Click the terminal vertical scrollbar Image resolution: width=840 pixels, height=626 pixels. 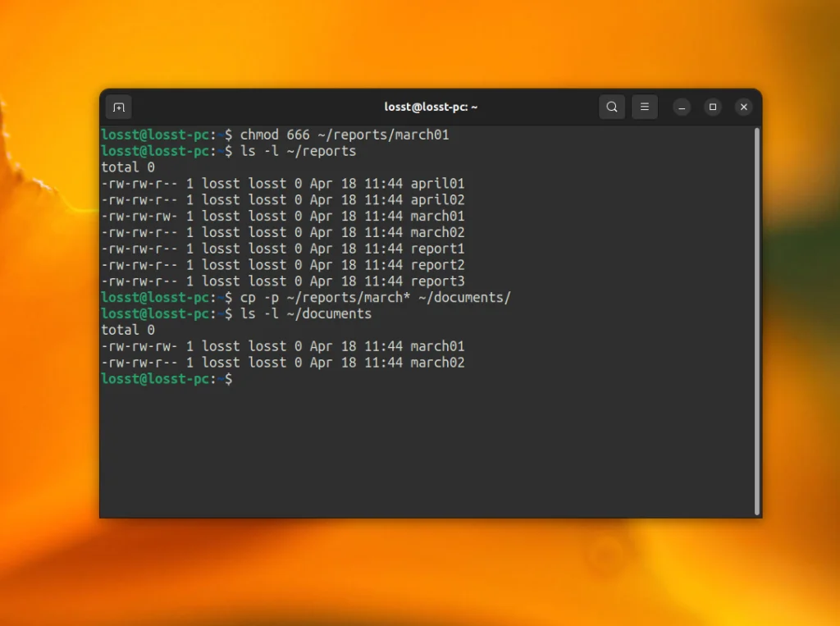point(757,322)
